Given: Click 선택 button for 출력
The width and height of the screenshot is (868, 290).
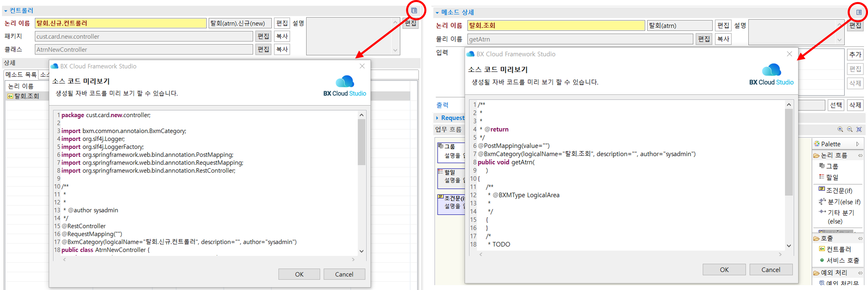Looking at the screenshot, I should pos(836,105).
